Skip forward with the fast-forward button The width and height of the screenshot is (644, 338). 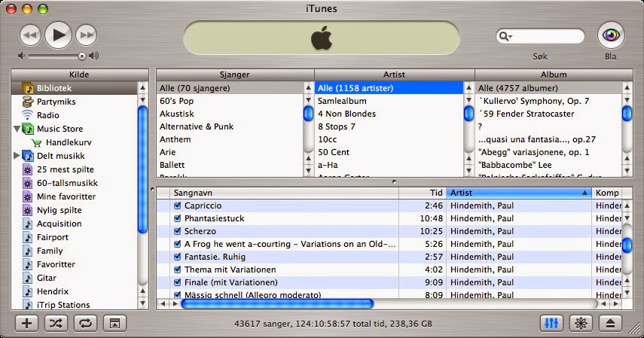tap(87, 35)
